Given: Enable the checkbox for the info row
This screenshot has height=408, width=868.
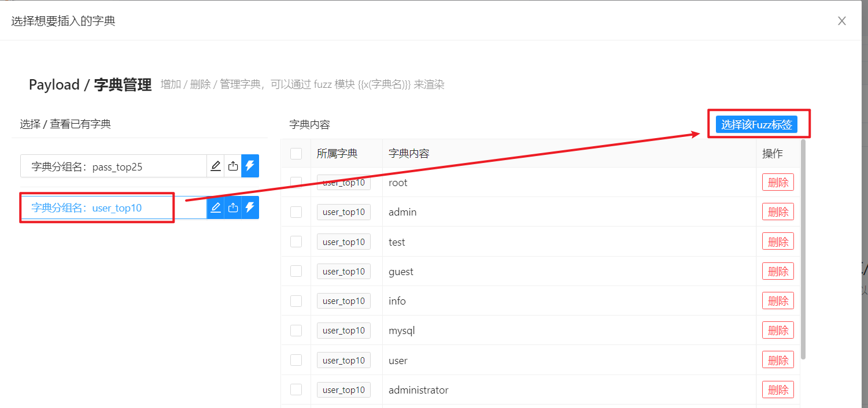Looking at the screenshot, I should pos(296,301).
